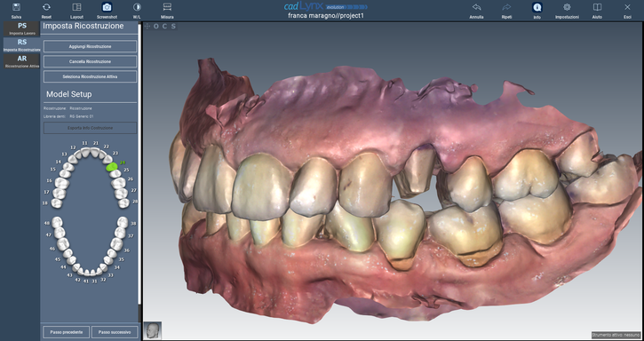Select tooth 13 in dental chart
Screen dimensions: 644x341
pos(72,159)
